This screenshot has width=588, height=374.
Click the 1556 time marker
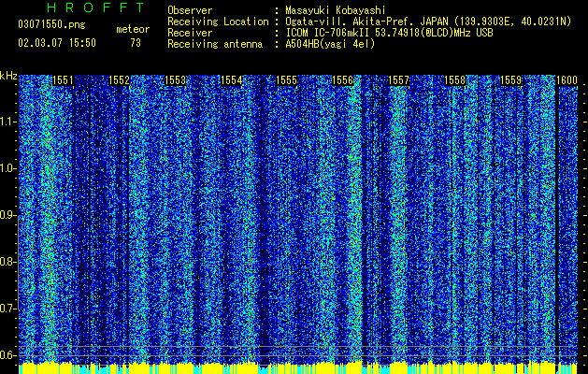[x=342, y=80]
